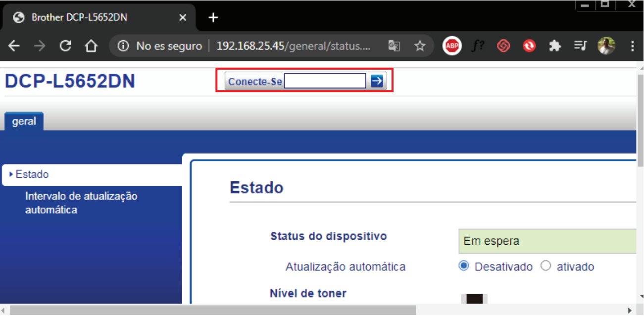This screenshot has width=644, height=316.
Task: Open the Chrome three-dot menu
Action: point(632,46)
